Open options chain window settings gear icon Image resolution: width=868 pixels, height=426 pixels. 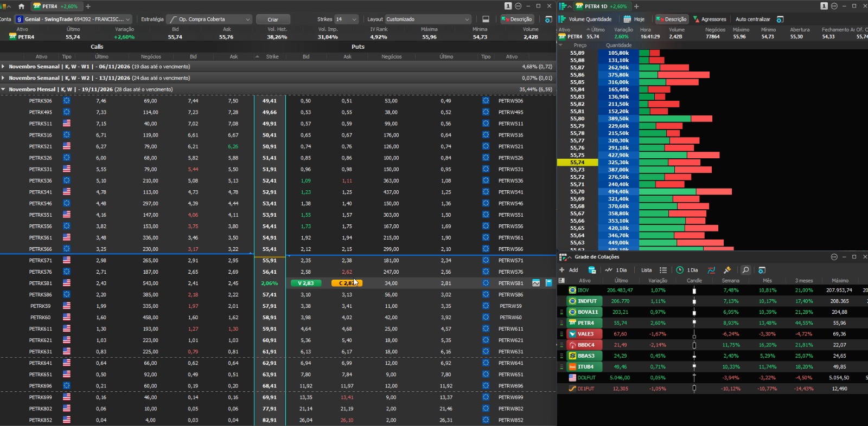tap(548, 19)
